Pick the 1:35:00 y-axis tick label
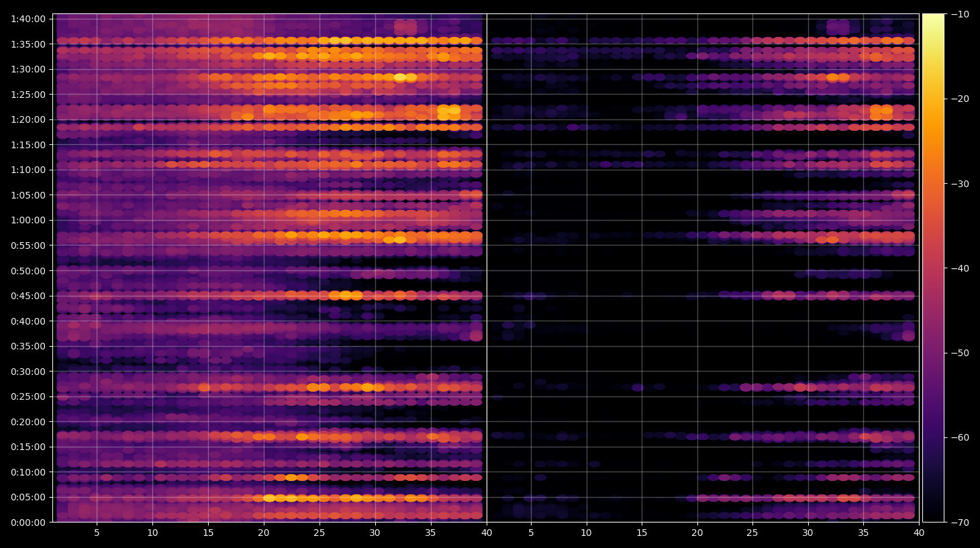This screenshot has height=548, width=980. pos(28,44)
